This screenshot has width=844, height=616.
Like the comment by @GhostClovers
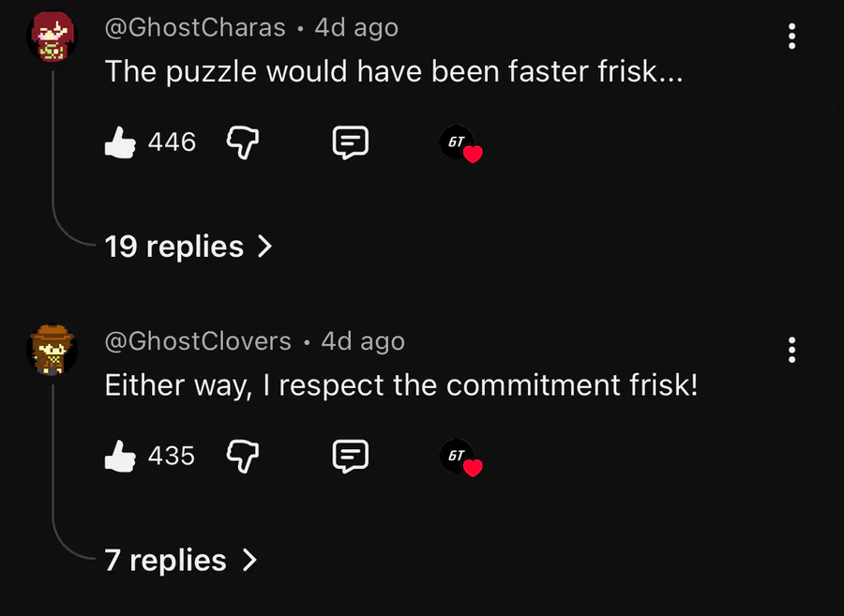(x=120, y=457)
